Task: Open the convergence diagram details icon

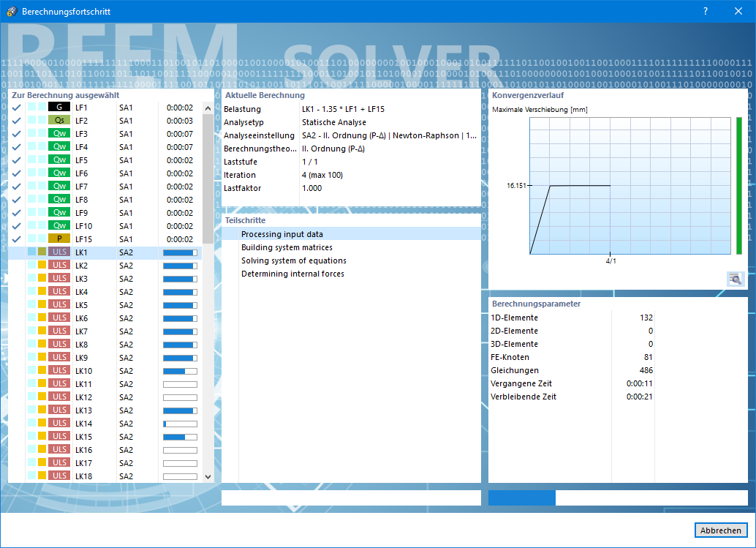Action: [x=736, y=279]
